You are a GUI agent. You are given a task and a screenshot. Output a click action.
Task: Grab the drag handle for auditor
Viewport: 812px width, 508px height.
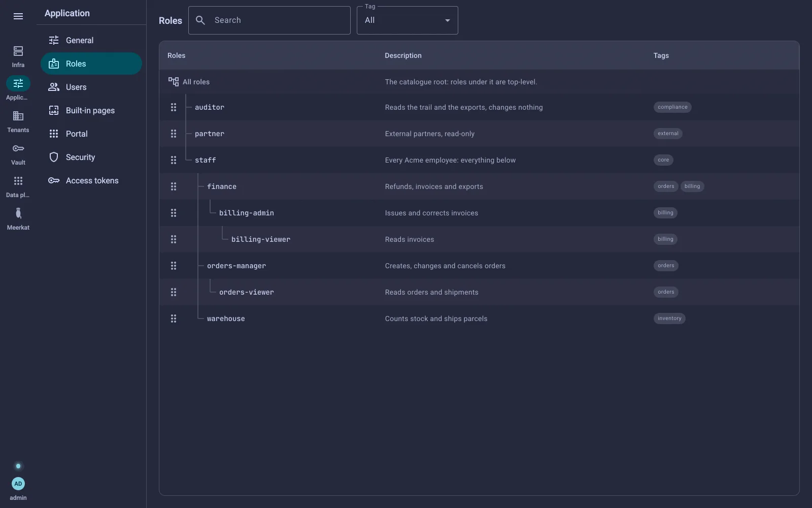(x=174, y=107)
